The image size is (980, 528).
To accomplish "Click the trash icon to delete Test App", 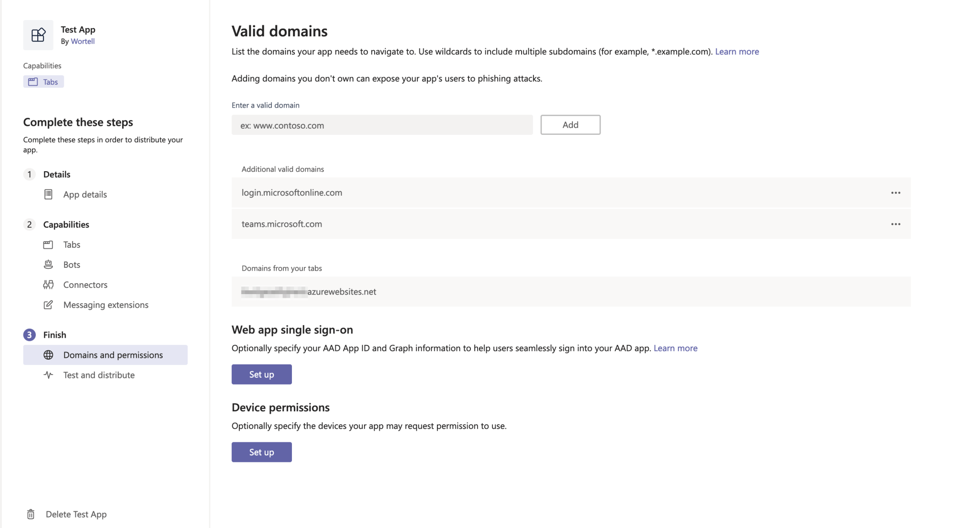I will 31,514.
